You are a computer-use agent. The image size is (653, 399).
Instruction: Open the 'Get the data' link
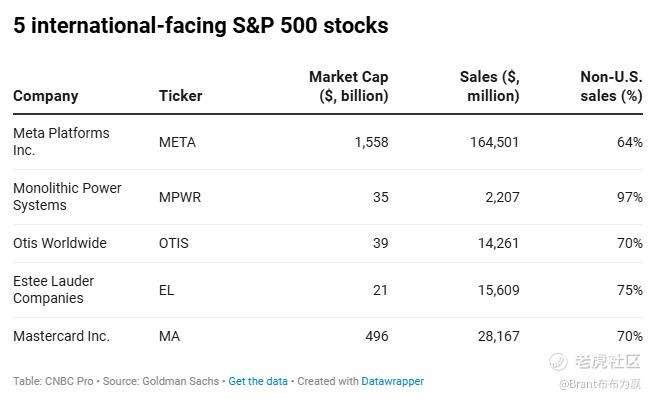pyautogui.click(x=258, y=381)
